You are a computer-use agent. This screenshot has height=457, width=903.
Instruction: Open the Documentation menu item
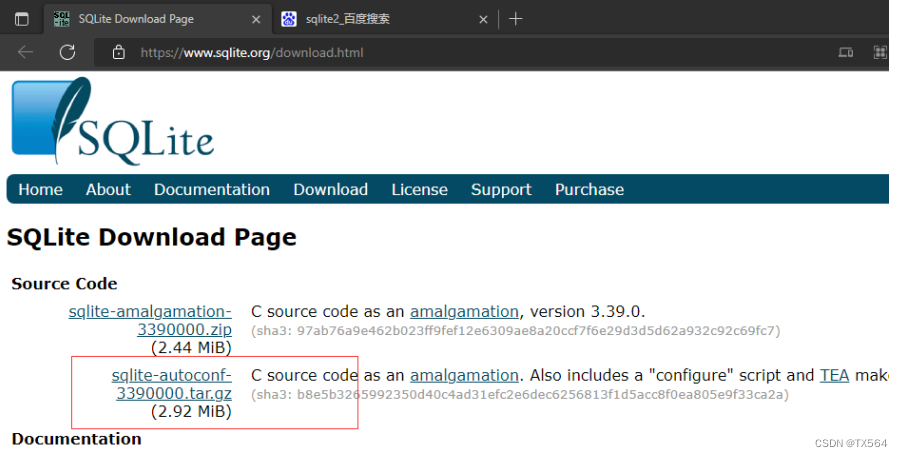tap(212, 189)
